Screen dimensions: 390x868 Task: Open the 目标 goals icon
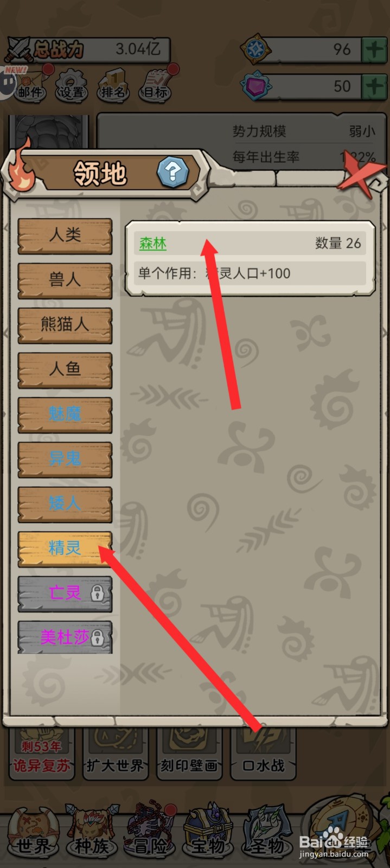(155, 85)
